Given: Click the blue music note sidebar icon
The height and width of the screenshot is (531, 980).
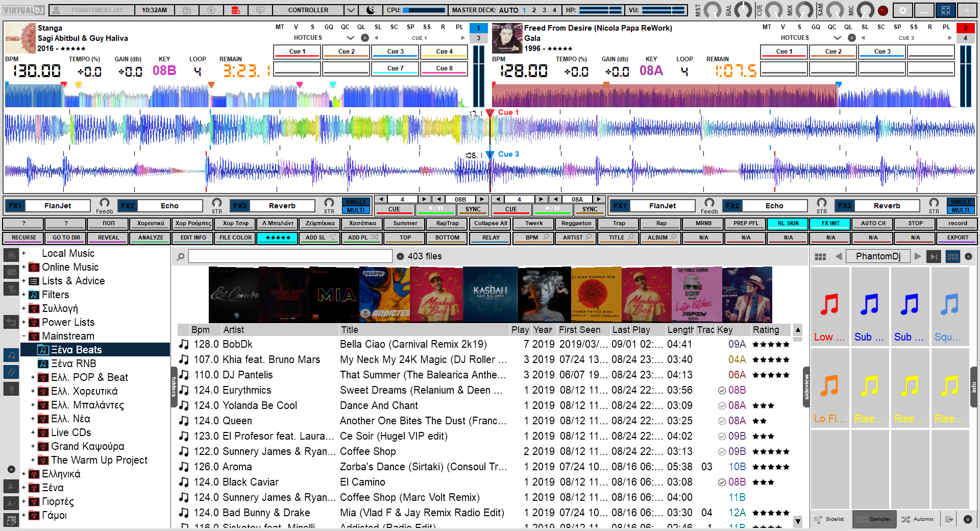Looking at the screenshot, I should pyautogui.click(x=11, y=354).
